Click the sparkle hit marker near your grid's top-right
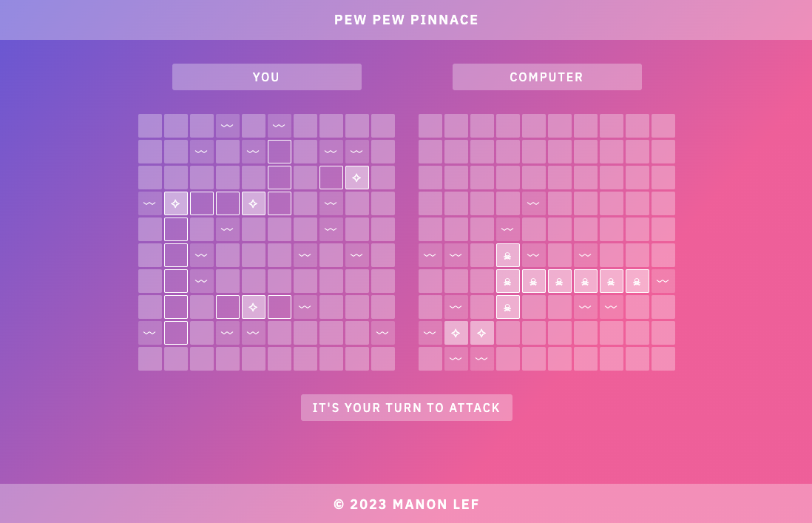 click(357, 177)
